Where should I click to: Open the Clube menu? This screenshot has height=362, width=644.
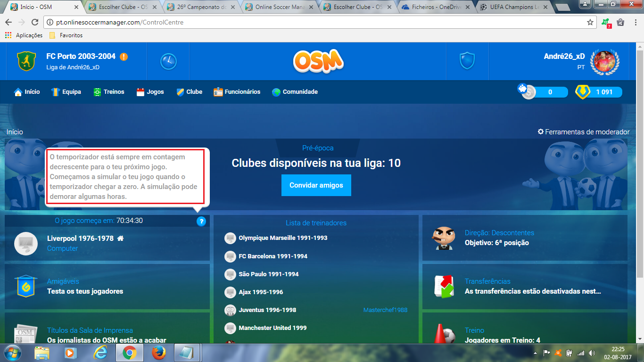tap(189, 92)
